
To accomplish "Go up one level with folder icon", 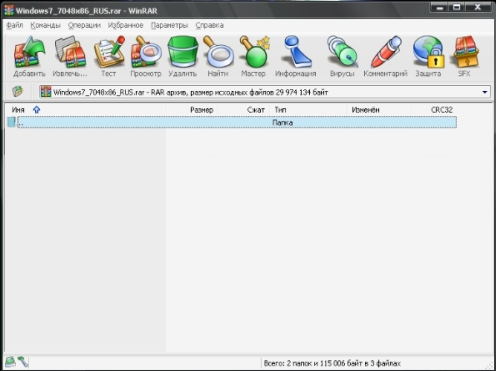I will [x=18, y=91].
